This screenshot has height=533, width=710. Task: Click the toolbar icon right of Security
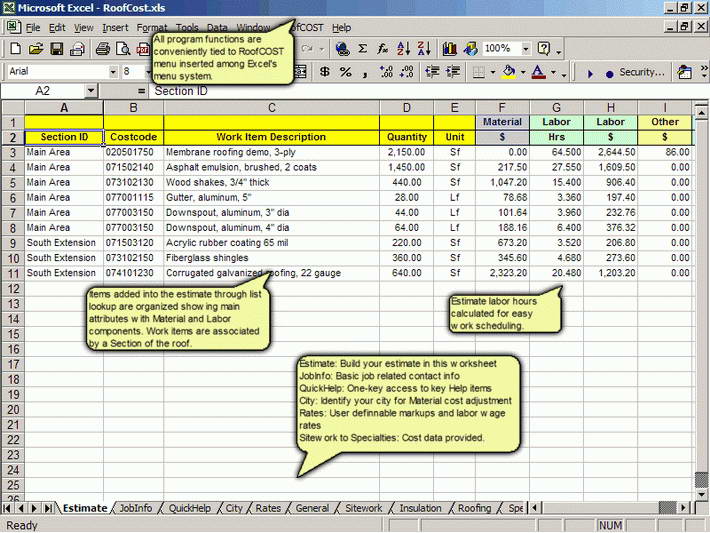[x=684, y=72]
